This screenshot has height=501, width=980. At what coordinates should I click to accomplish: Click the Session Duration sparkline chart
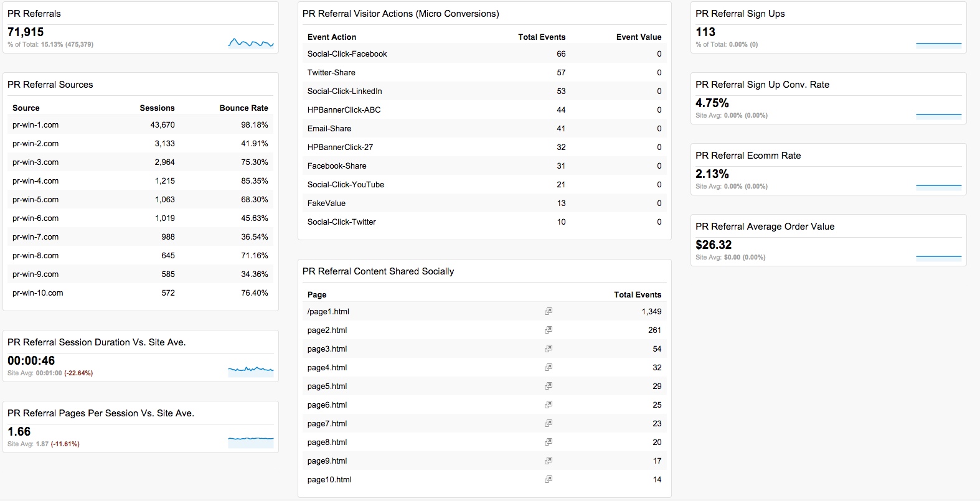tap(251, 371)
